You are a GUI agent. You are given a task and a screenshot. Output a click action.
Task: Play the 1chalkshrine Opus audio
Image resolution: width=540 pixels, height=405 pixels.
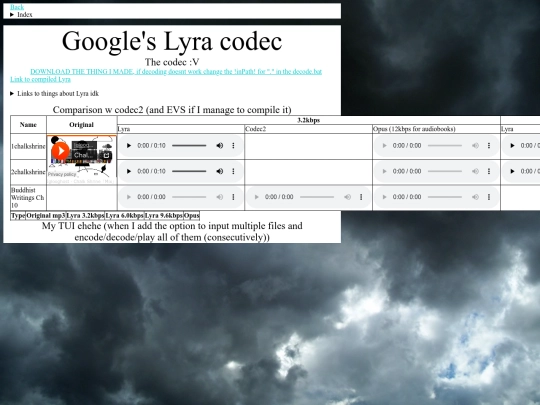pyautogui.click(x=384, y=146)
